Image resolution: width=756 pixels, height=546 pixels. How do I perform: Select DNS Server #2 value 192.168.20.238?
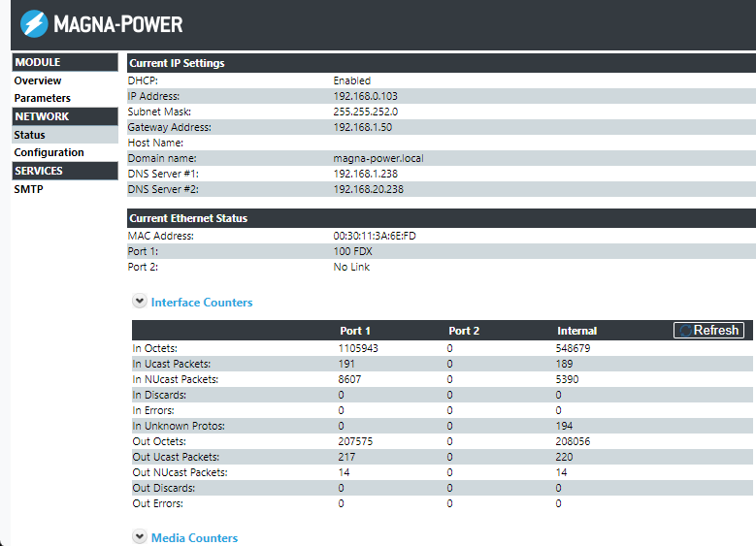369,189
